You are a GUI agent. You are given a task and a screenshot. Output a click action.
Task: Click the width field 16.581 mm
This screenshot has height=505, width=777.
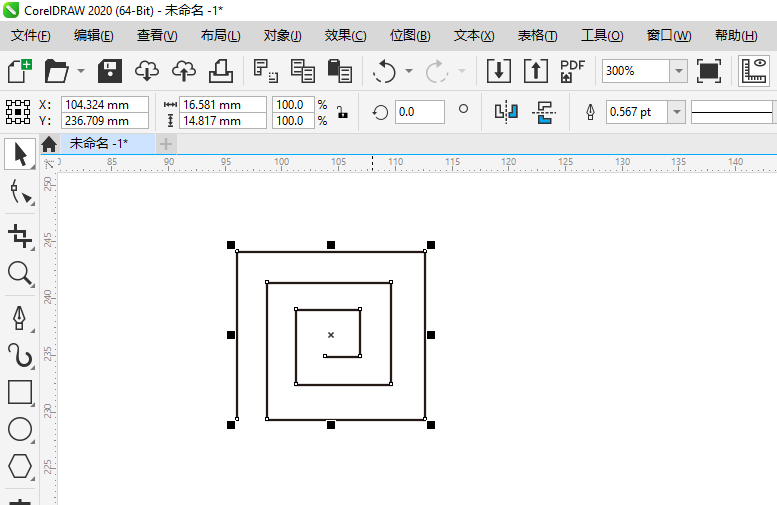click(222, 105)
